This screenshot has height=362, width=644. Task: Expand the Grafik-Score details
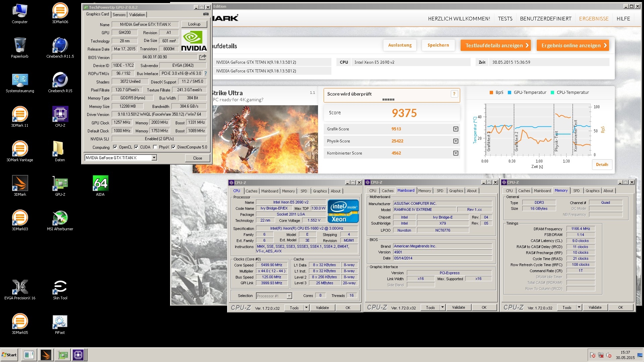pyautogui.click(x=455, y=129)
